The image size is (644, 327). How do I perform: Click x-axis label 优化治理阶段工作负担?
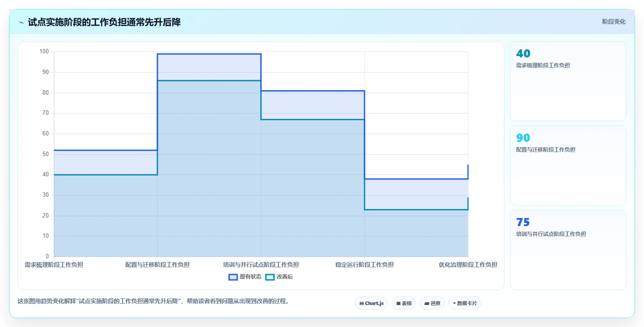pos(468,265)
